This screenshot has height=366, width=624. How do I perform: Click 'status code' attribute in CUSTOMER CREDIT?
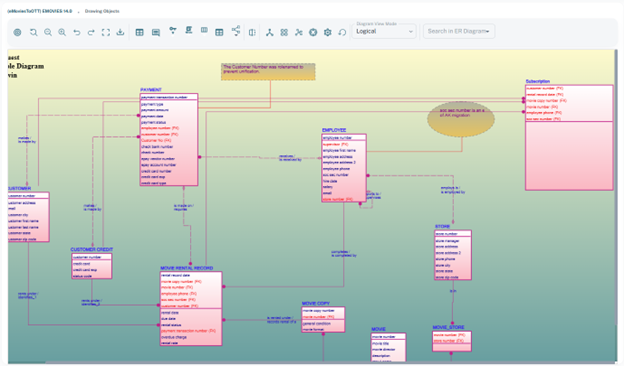82,276
